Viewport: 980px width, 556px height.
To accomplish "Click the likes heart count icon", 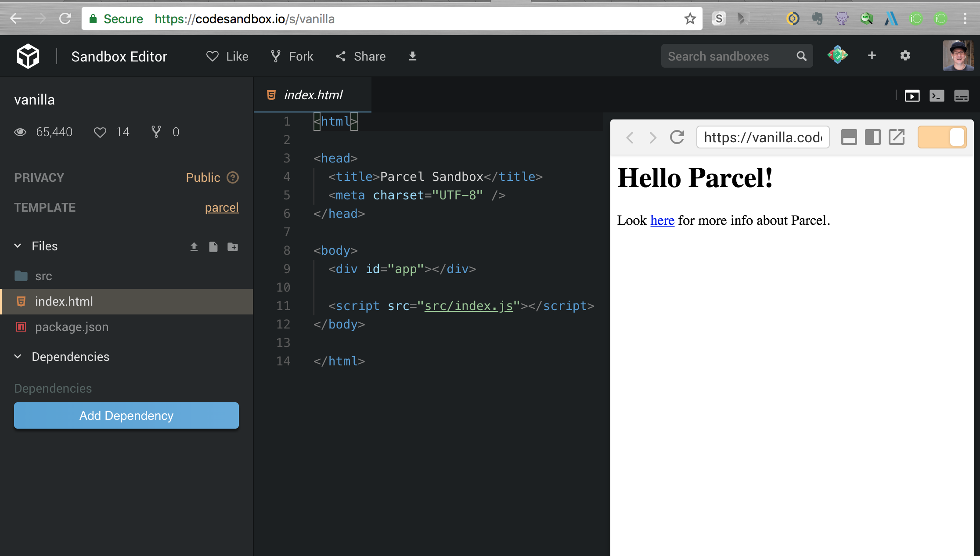I will point(100,132).
